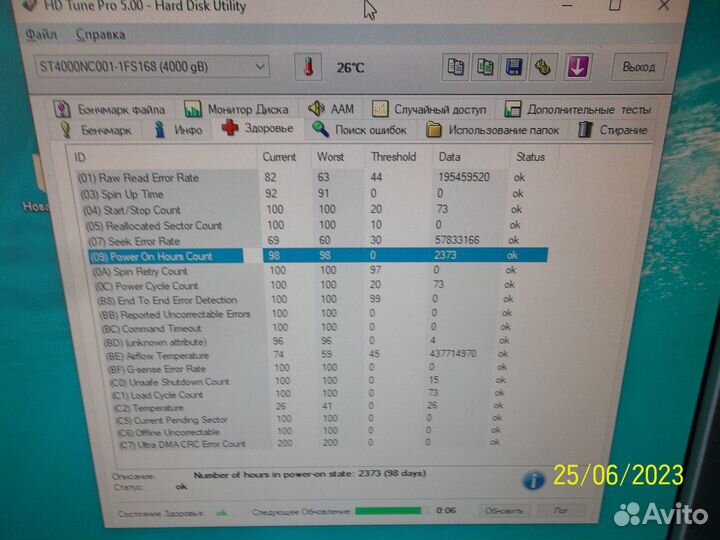Image resolution: width=720 pixels, height=540 pixels.
Task: Select the (04) Start/Stop Count row
Action: coord(303,210)
